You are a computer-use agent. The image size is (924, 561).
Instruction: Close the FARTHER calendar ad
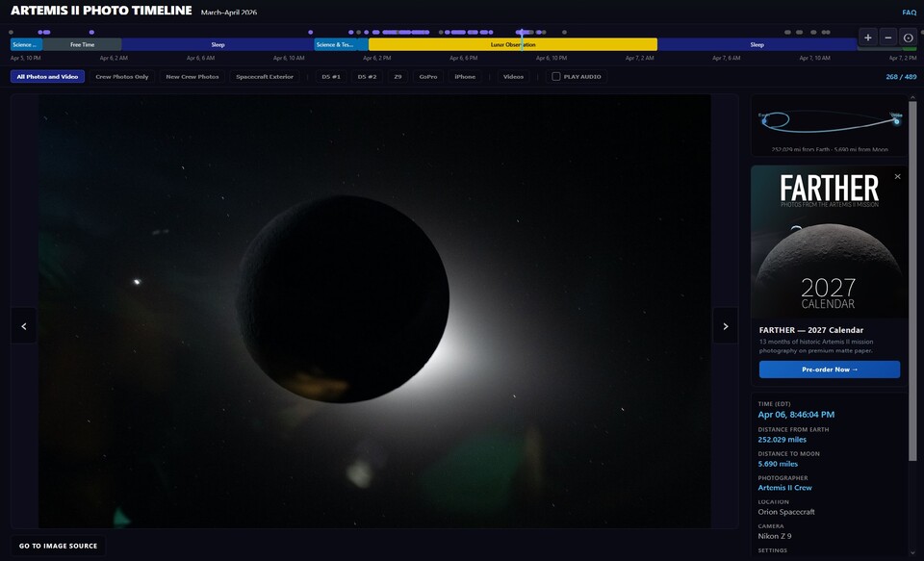pos(897,176)
